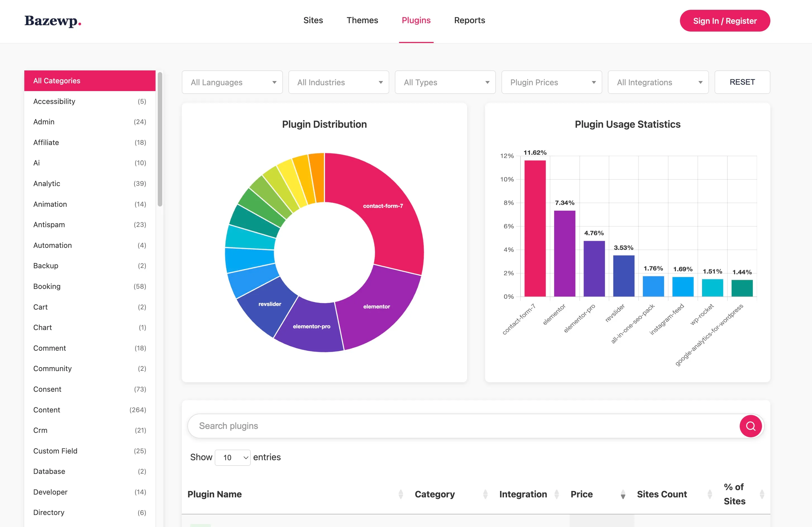Sort by % of Sites column arrows
Screen dimensions: 812x527
[x=762, y=494]
